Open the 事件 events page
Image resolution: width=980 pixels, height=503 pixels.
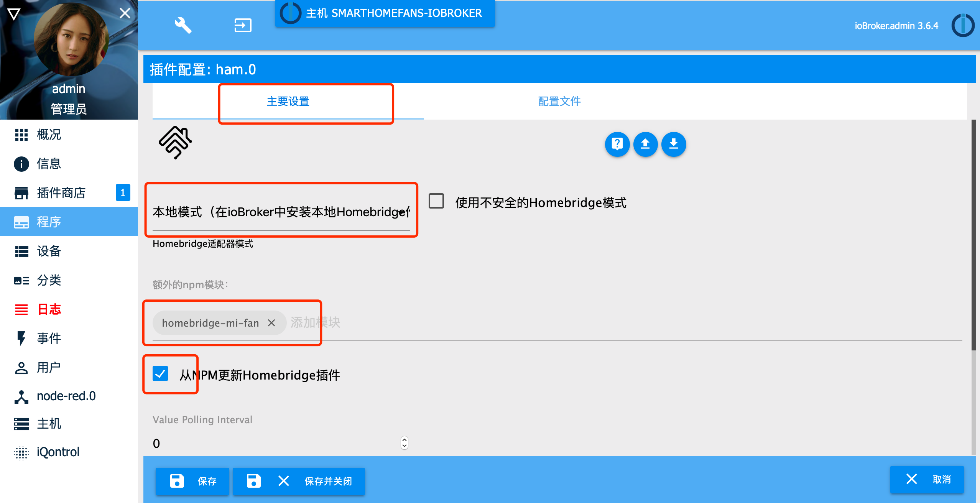69,338
